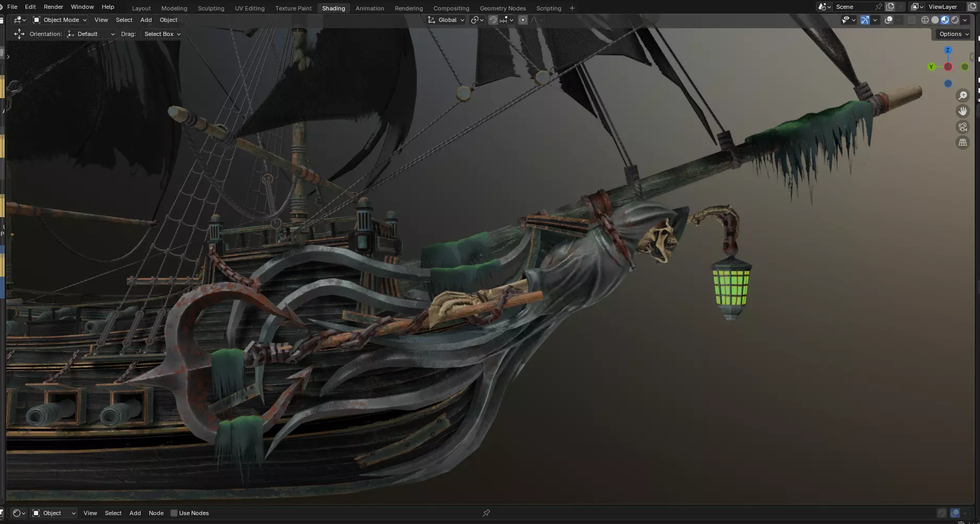Open the Window menu
The width and height of the screenshot is (980, 524).
coord(82,7)
